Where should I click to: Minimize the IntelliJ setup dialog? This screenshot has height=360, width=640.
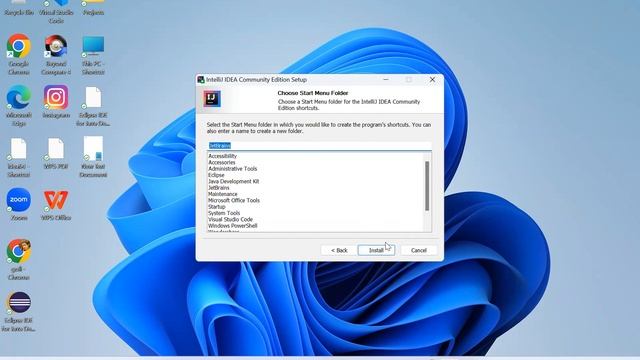[x=386, y=80]
